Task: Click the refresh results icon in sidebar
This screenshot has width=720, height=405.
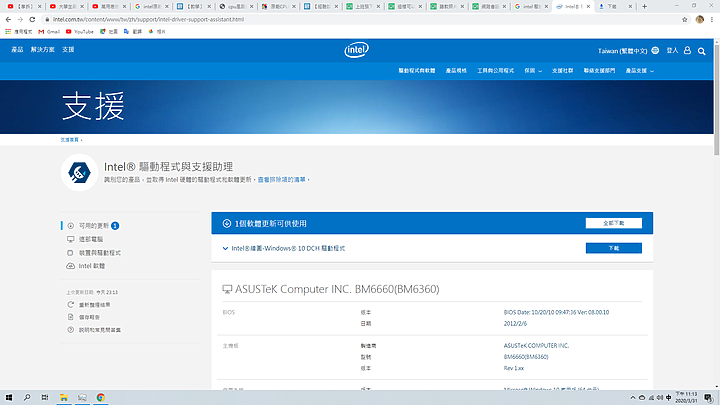Action: coord(71,304)
